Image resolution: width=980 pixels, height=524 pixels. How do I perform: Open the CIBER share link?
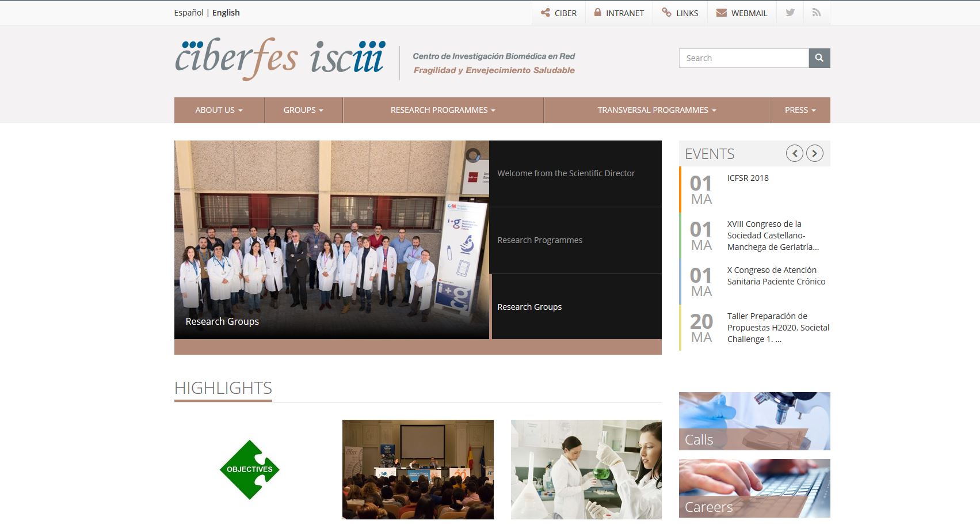pyautogui.click(x=558, y=13)
